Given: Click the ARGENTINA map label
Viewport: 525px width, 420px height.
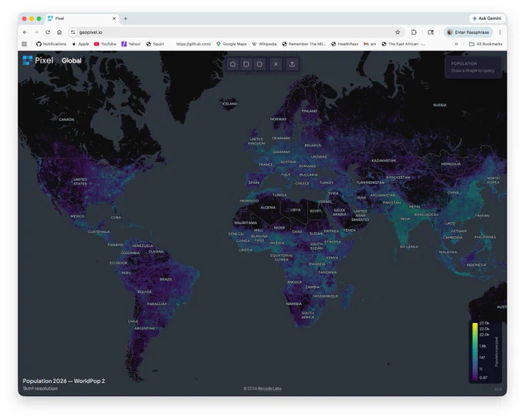Looking at the screenshot, I should point(144,328).
